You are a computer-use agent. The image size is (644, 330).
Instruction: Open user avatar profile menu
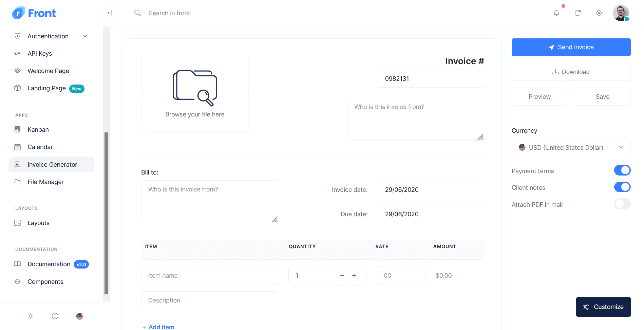click(x=621, y=13)
